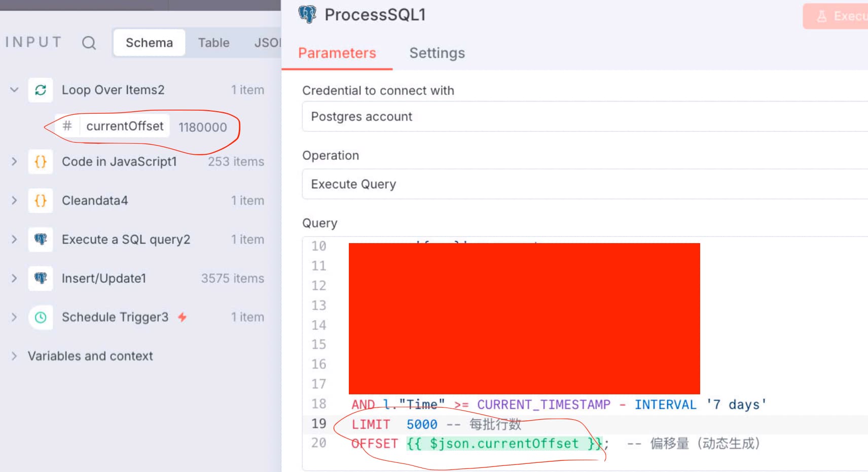The width and height of the screenshot is (868, 472).
Task: Click the Code in JavaScript1 braces icon
Action: (41, 161)
